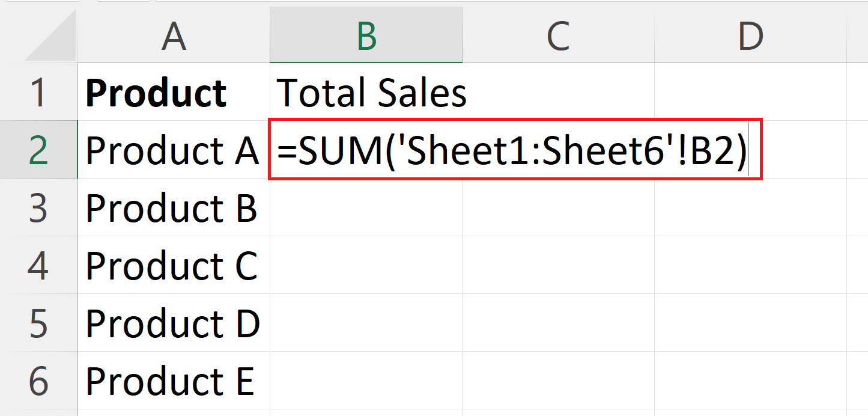The image size is (868, 416).
Task: Click the Product header cell
Action: (x=172, y=91)
